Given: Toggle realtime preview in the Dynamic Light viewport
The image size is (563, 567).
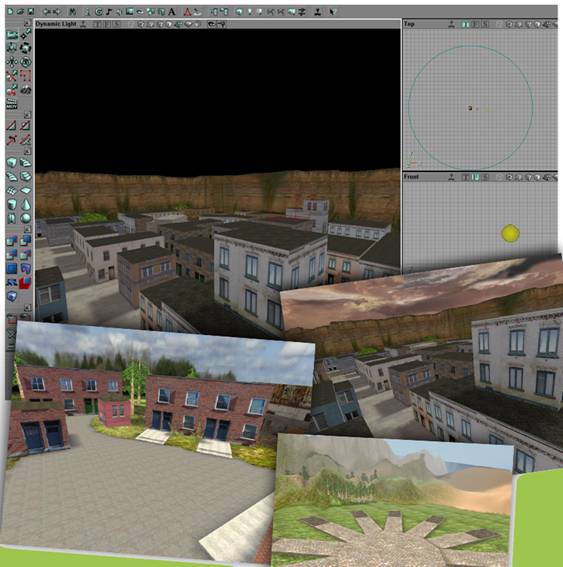Looking at the screenshot, I should [83, 24].
